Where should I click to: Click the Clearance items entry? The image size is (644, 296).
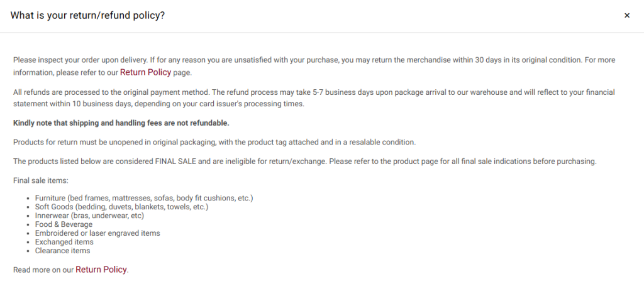click(62, 251)
